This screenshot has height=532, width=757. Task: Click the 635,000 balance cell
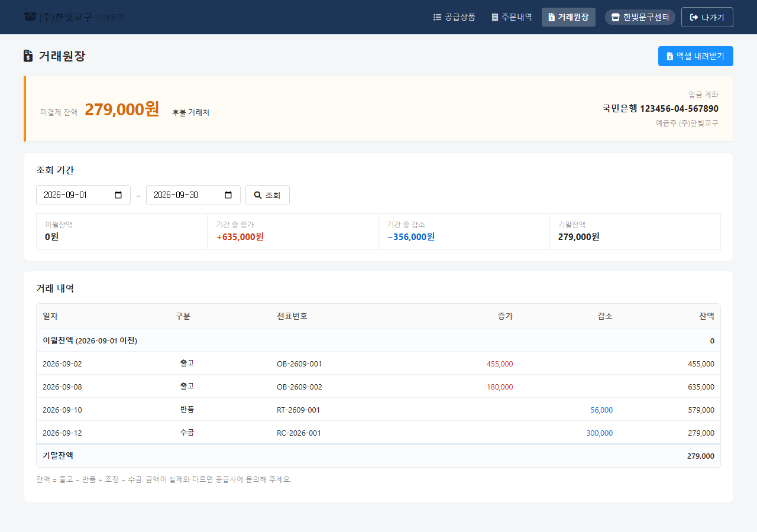[701, 387]
